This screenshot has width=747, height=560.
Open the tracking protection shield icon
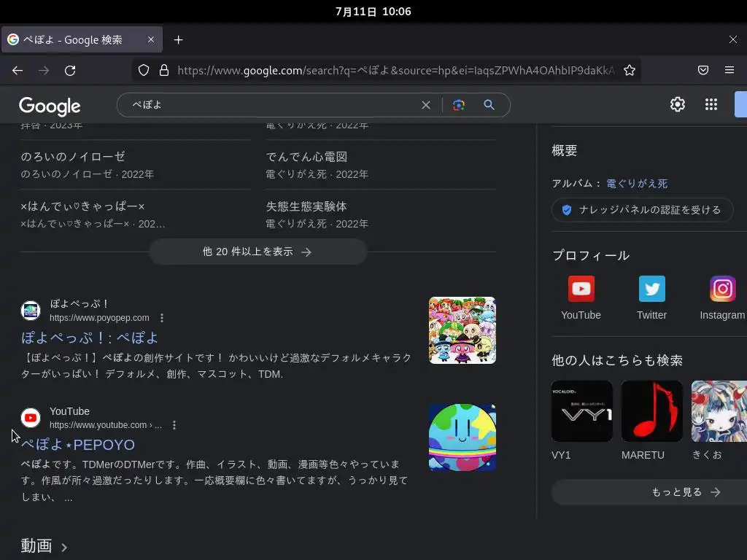(x=144, y=71)
